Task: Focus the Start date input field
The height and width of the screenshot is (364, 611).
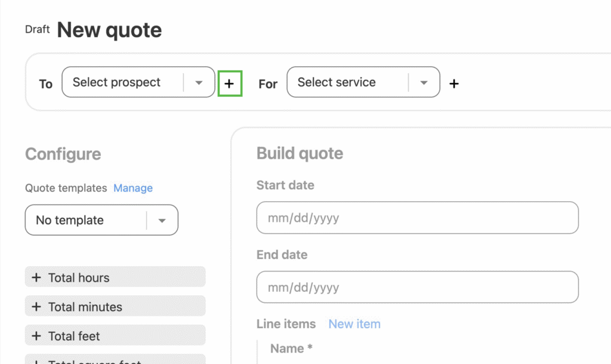Action: click(417, 218)
